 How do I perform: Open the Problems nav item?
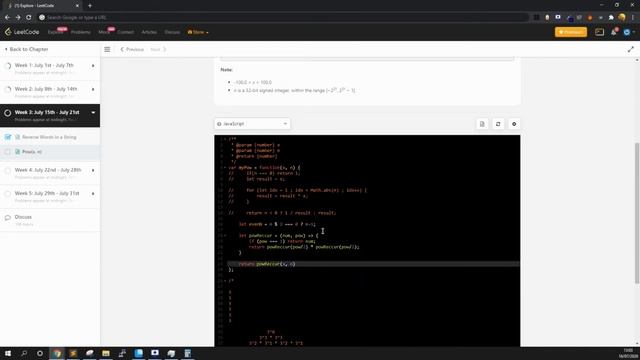(x=80, y=32)
